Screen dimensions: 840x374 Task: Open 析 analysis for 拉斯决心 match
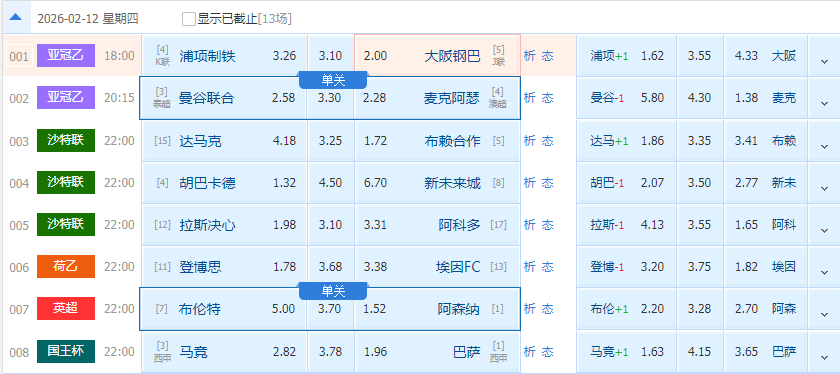coord(529,225)
